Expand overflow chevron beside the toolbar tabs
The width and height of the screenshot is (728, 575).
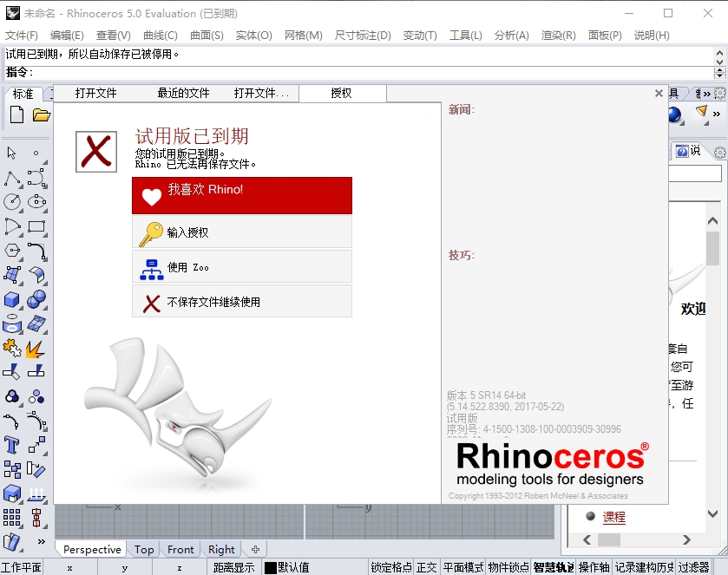point(706,94)
